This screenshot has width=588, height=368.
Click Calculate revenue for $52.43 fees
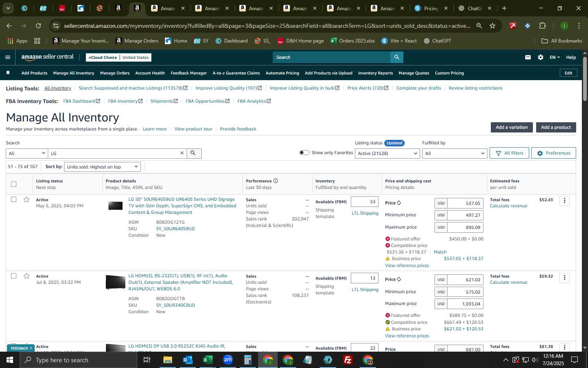[508, 206]
